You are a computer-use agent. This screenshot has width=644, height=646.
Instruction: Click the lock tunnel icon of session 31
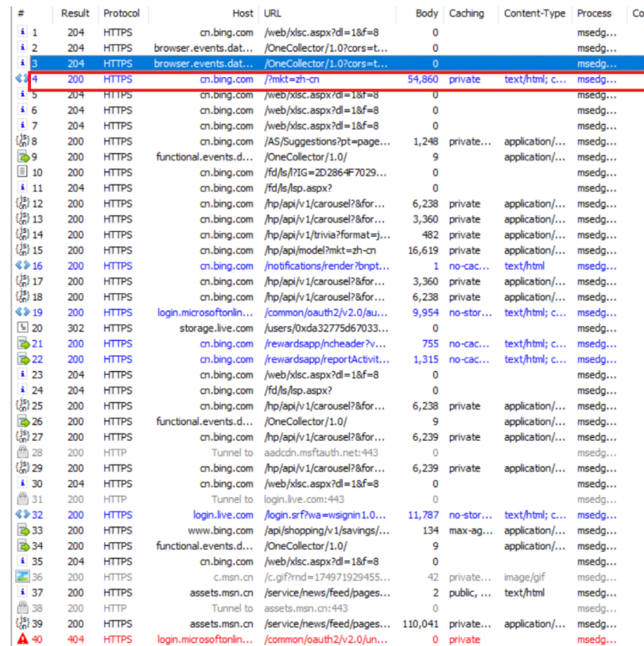tap(22, 498)
